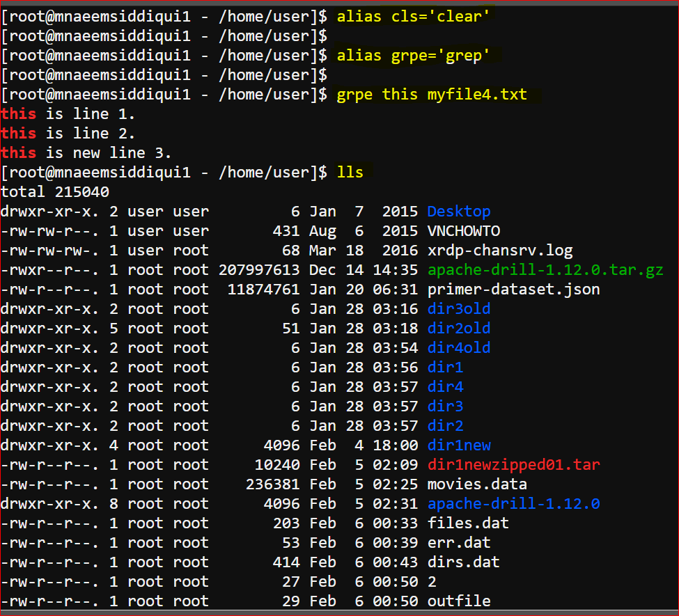Select the dir1new directory name
The height and width of the screenshot is (616, 679).
coord(459,445)
